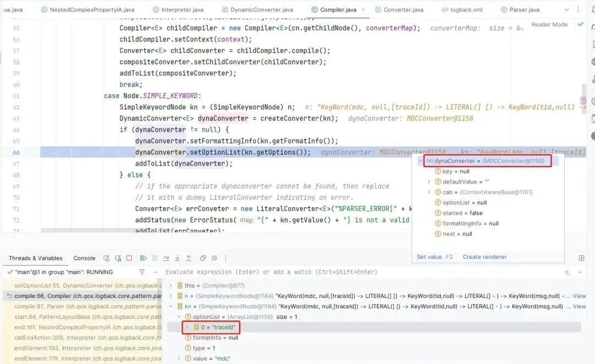
Task: Expand the 'this' Compiler variable
Action: coord(170,285)
